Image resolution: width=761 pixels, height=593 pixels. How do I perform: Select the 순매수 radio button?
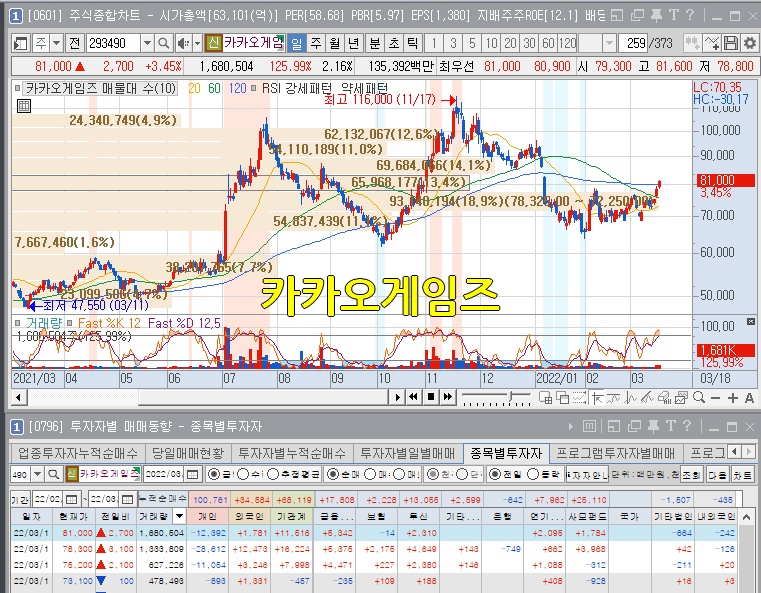click(x=332, y=474)
